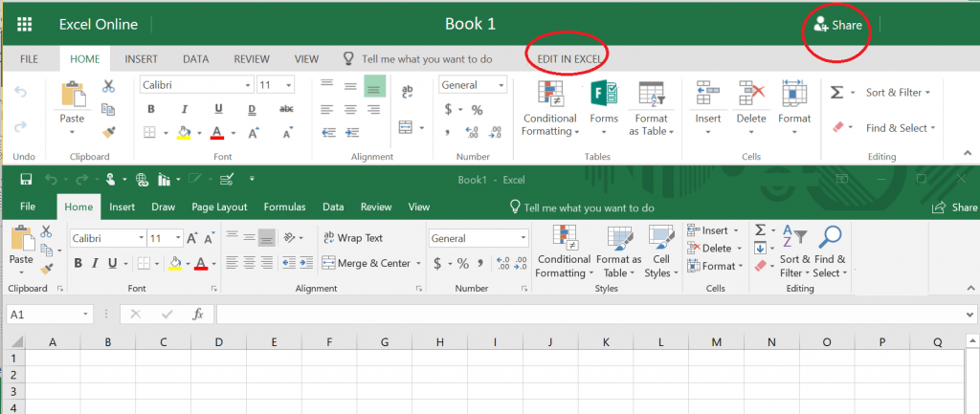Click Format as Table in Excel Online

pos(651,109)
